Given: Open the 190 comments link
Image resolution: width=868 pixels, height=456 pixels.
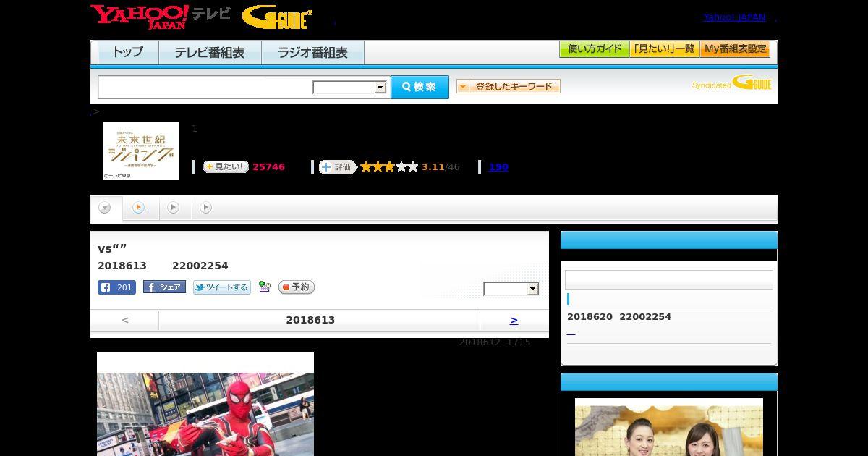Looking at the screenshot, I should (498, 167).
